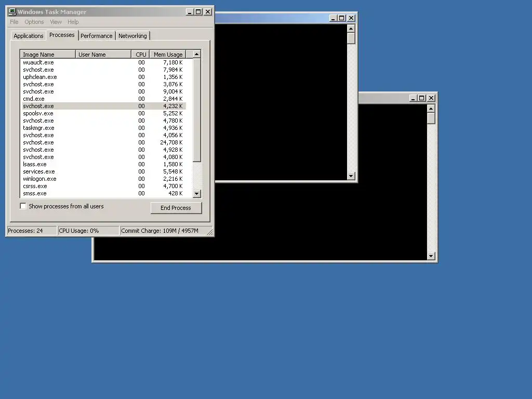Select the cmd.exe process
Image resolution: width=532 pixels, height=399 pixels.
[x=104, y=99]
